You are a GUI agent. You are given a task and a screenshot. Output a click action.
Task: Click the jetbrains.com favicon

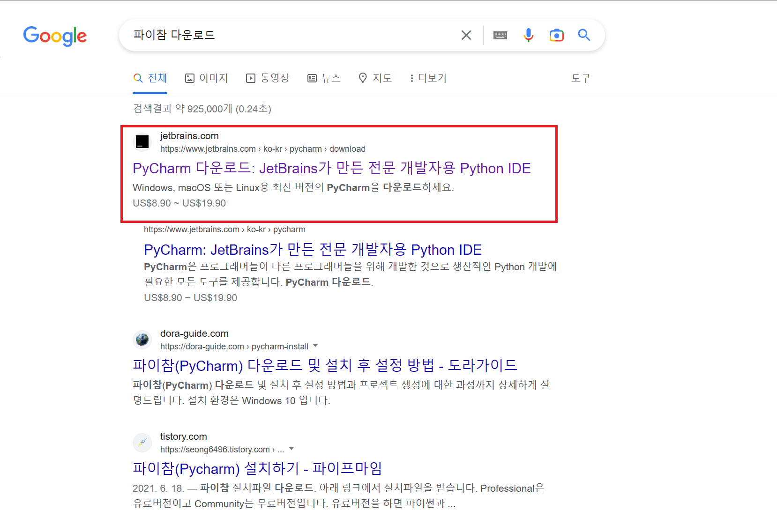pos(142,141)
